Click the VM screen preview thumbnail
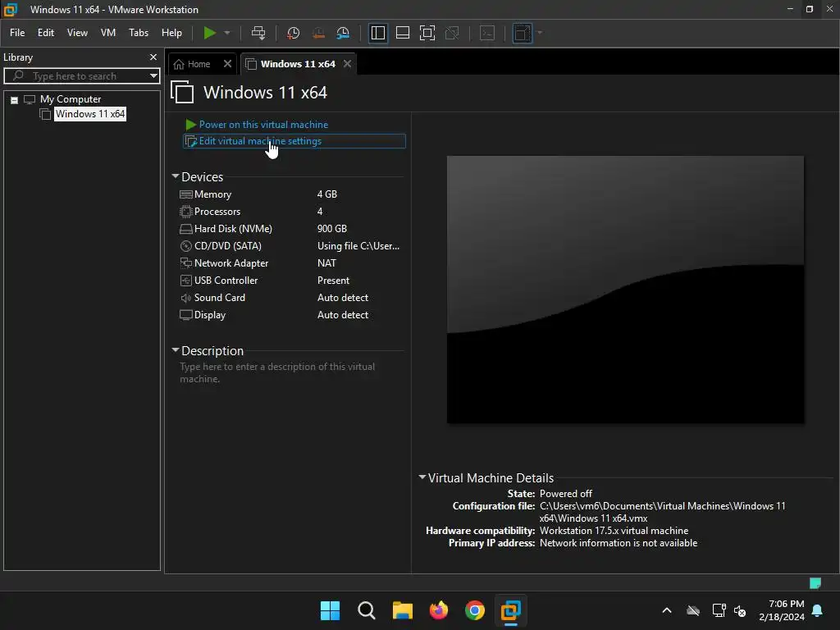The height and width of the screenshot is (630, 840). pyautogui.click(x=625, y=290)
